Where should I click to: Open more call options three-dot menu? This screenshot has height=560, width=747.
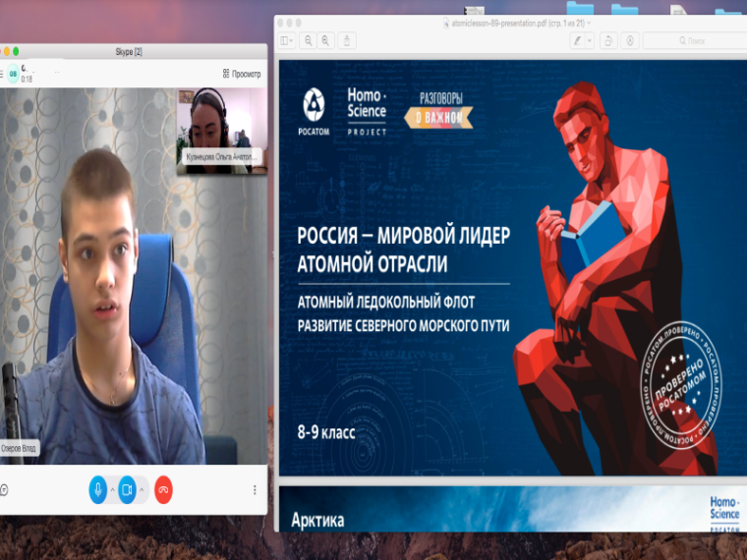255,489
